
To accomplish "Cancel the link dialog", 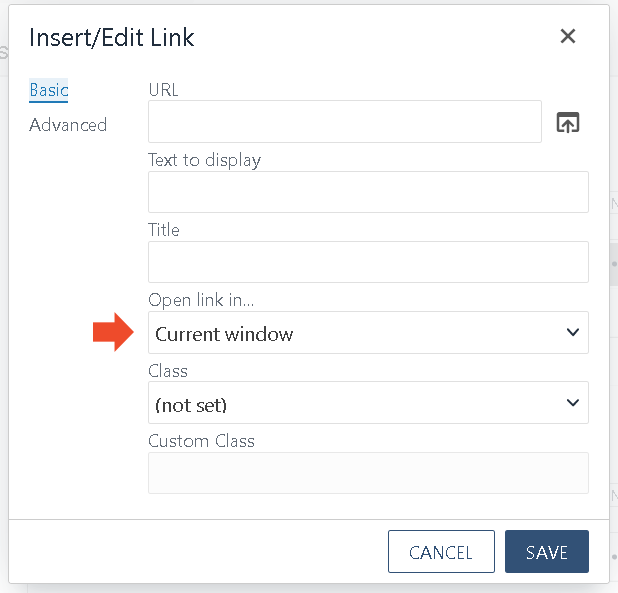I will click(x=441, y=551).
